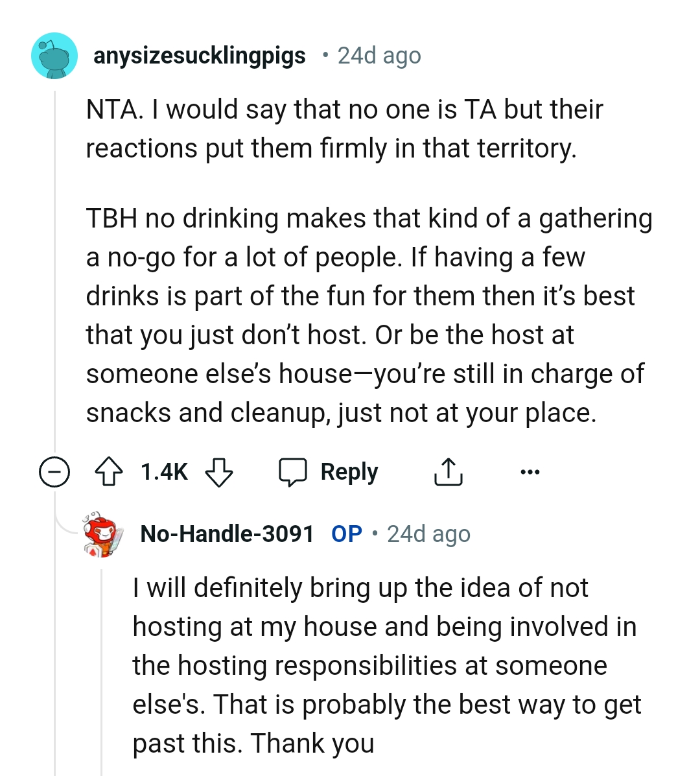Toggle comment visibility with the collapse control
This screenshot has height=776, width=700.
[x=55, y=471]
